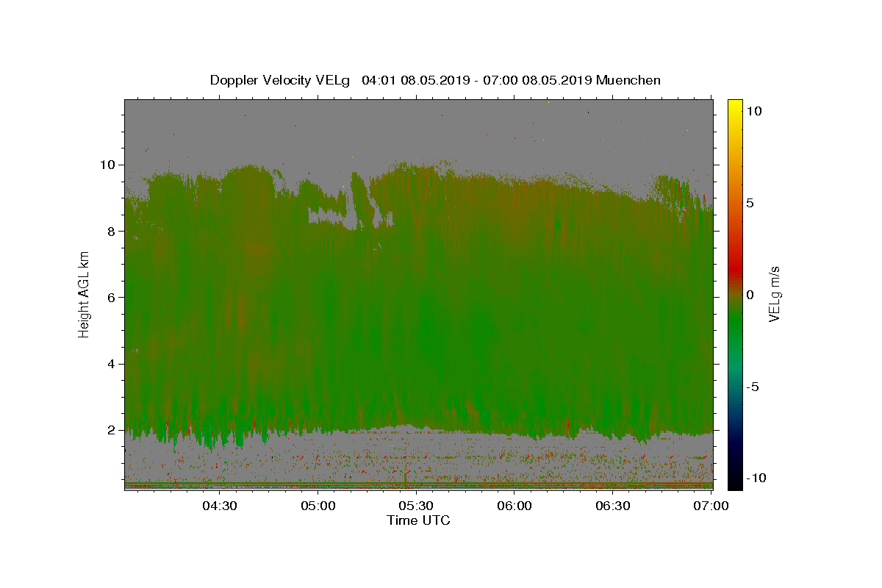The height and width of the screenshot is (588, 882).
Task: Click the 'VELg m/s' colorbar label
Action: [774, 294]
